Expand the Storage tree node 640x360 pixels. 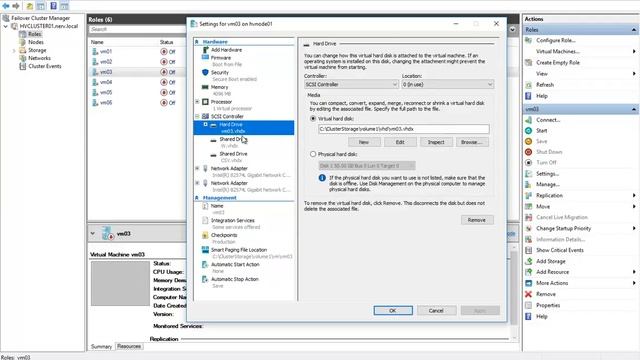[14, 51]
